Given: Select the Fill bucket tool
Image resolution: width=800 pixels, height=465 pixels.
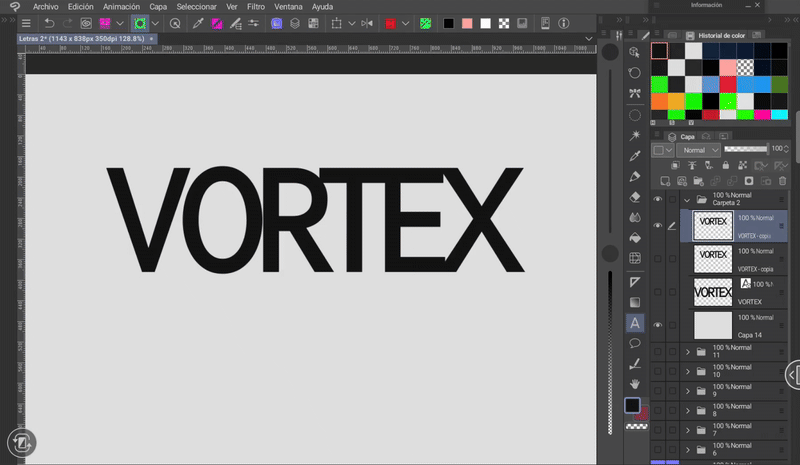Looking at the screenshot, I should pyautogui.click(x=634, y=238).
